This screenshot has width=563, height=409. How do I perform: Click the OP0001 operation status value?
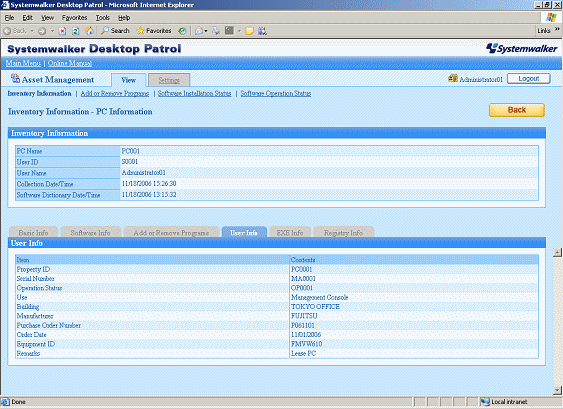pos(302,288)
